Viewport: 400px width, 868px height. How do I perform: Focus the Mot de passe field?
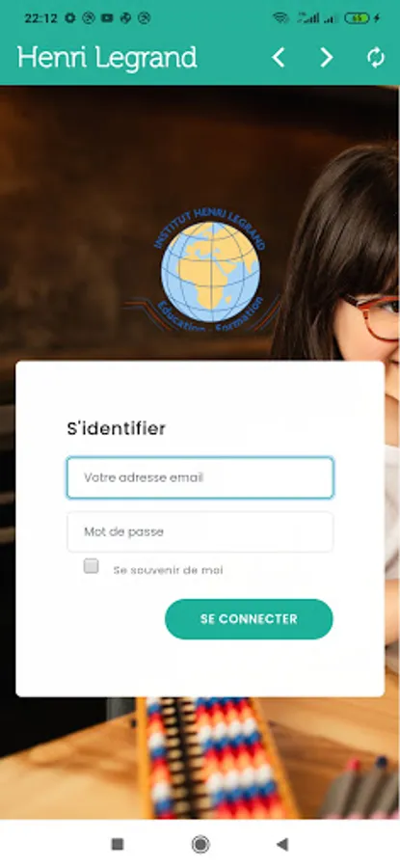[200, 532]
